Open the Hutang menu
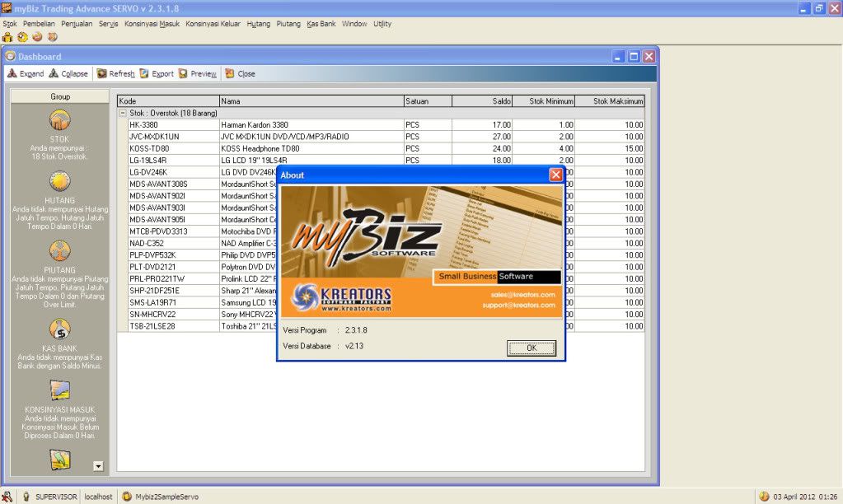 click(x=259, y=24)
